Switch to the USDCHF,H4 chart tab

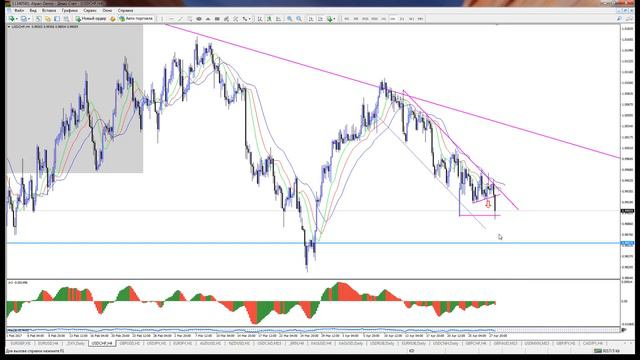point(102,343)
